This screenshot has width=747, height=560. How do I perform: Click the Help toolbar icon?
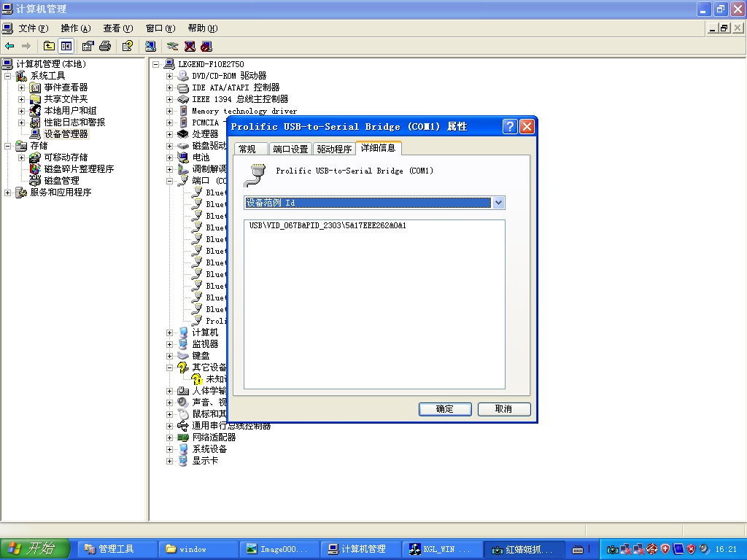(x=127, y=46)
